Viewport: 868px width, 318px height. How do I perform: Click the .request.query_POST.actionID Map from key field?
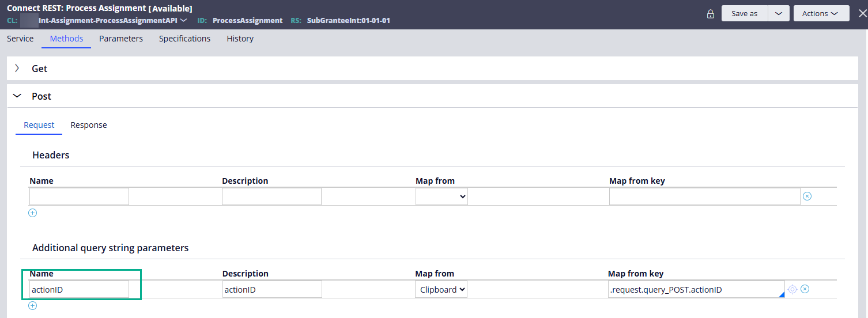[x=695, y=290]
